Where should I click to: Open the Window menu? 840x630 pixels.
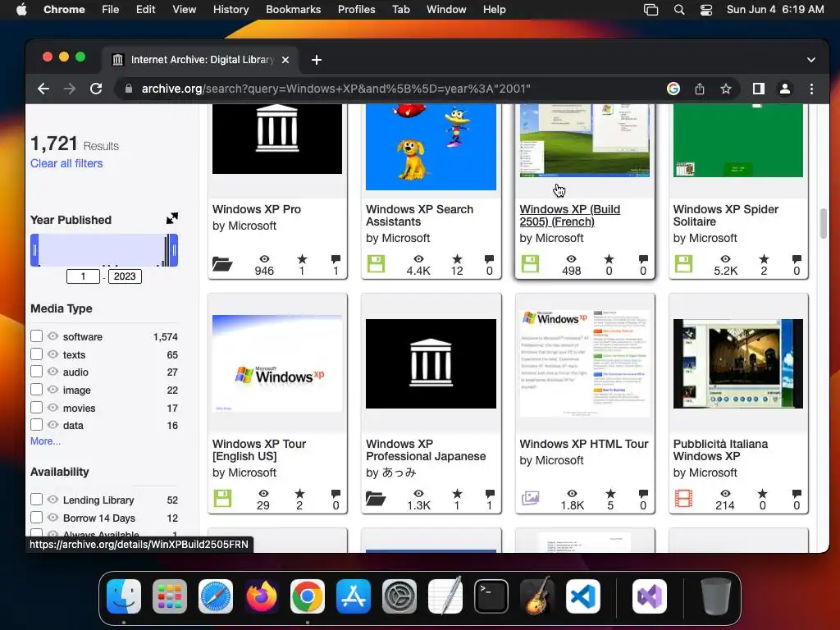[446, 10]
